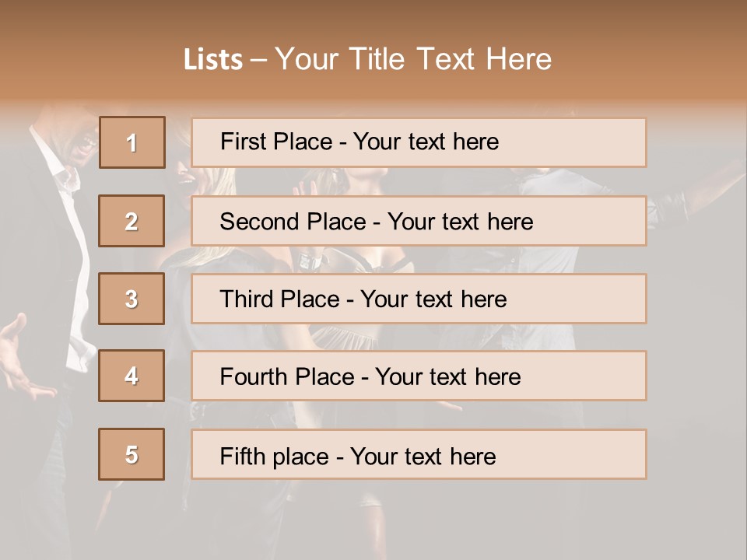Screen dimensions: 747x560
Task: Click the number 3 box
Action: 132,299
